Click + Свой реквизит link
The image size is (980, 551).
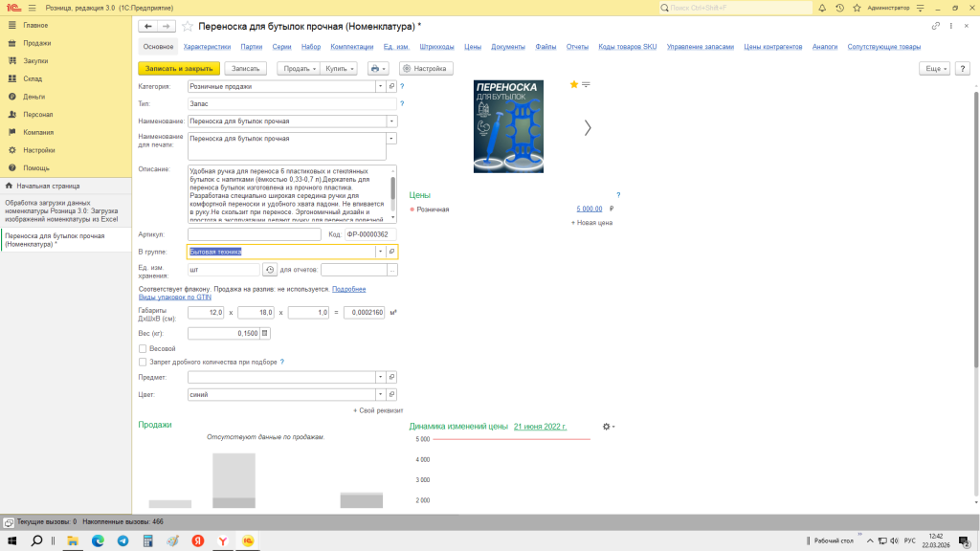pos(378,411)
